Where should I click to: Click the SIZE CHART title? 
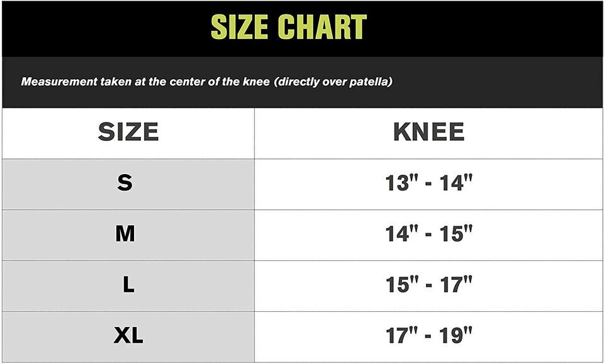(x=289, y=27)
